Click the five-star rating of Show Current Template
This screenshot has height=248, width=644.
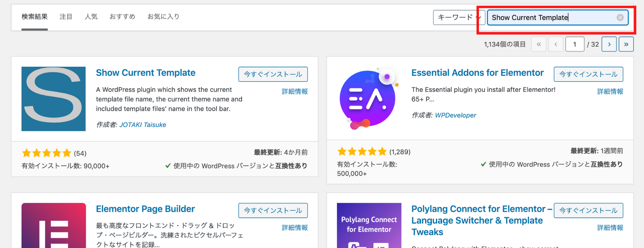47,153
